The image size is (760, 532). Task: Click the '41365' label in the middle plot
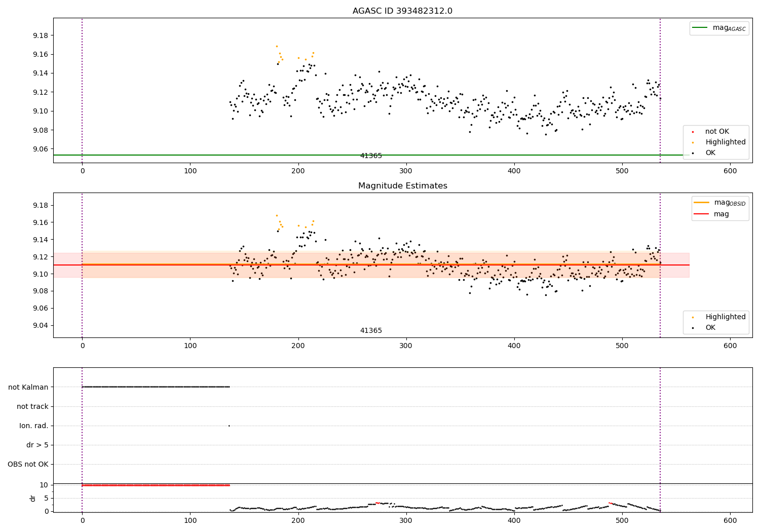pyautogui.click(x=371, y=331)
